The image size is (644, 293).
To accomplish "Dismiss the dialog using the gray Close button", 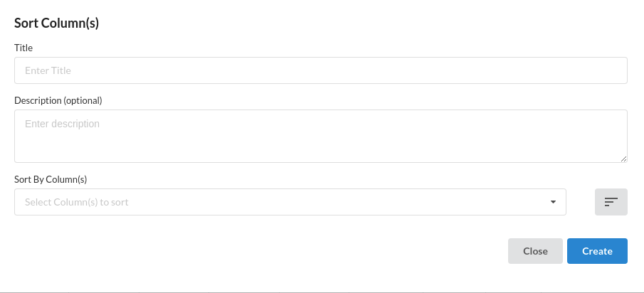I will tap(535, 251).
